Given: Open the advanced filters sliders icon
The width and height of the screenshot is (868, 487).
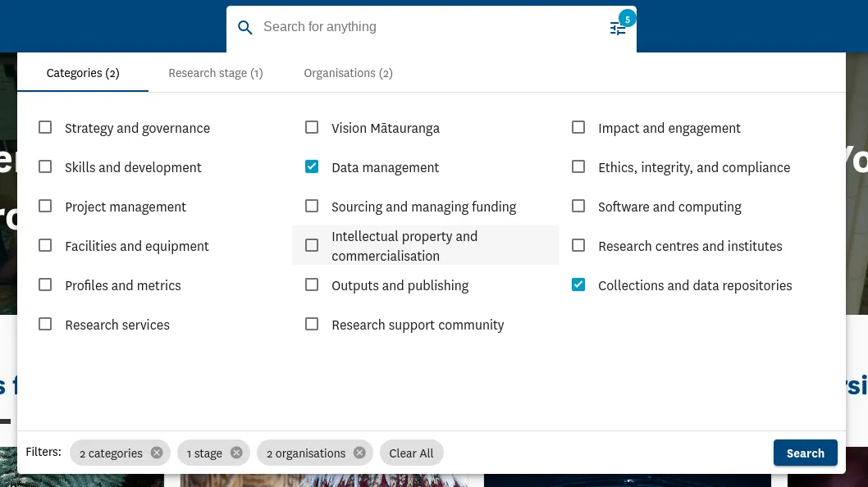Looking at the screenshot, I should [x=618, y=28].
